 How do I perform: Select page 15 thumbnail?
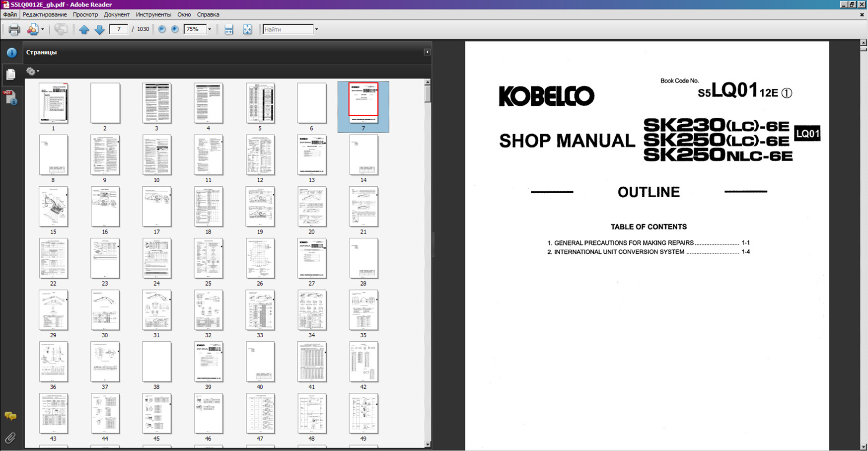[x=53, y=207]
